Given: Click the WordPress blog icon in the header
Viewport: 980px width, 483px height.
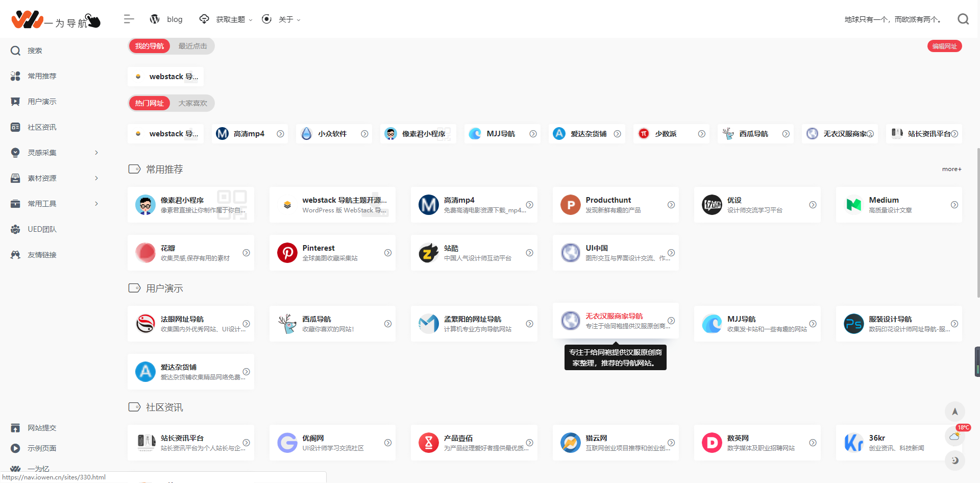Looking at the screenshot, I should pyautogui.click(x=155, y=19).
